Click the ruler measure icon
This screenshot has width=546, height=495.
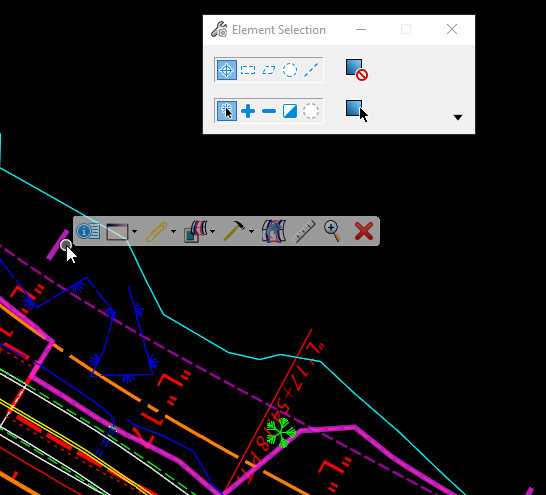coord(304,231)
